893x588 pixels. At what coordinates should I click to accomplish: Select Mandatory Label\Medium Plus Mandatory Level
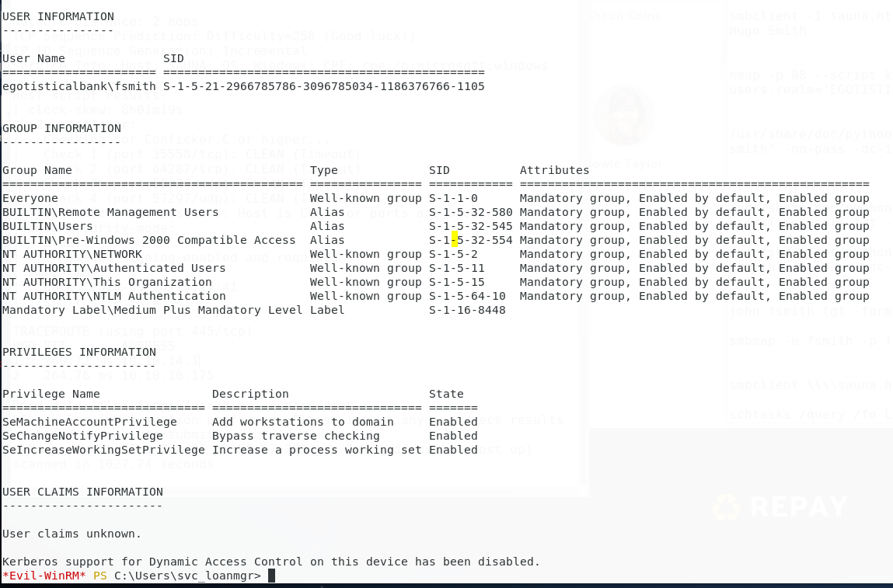point(152,310)
